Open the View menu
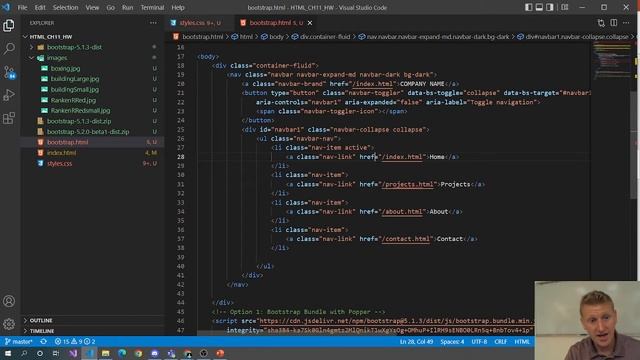 click(92, 7)
